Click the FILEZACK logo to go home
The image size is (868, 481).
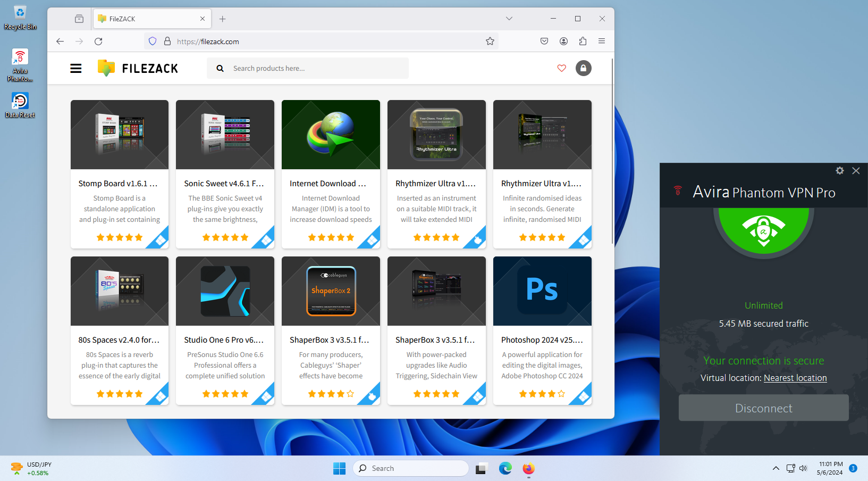[x=137, y=68]
